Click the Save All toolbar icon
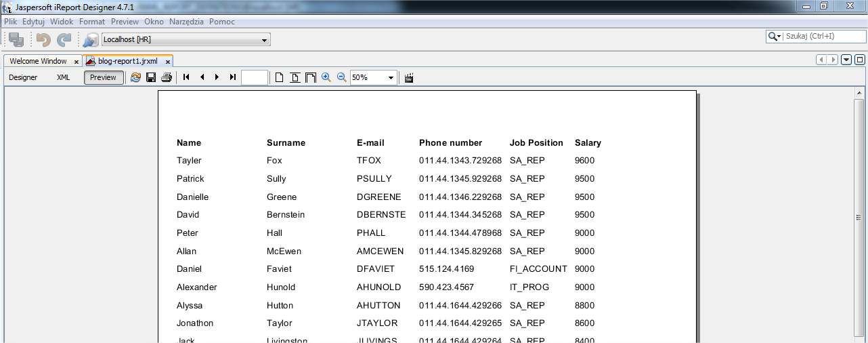 point(16,40)
